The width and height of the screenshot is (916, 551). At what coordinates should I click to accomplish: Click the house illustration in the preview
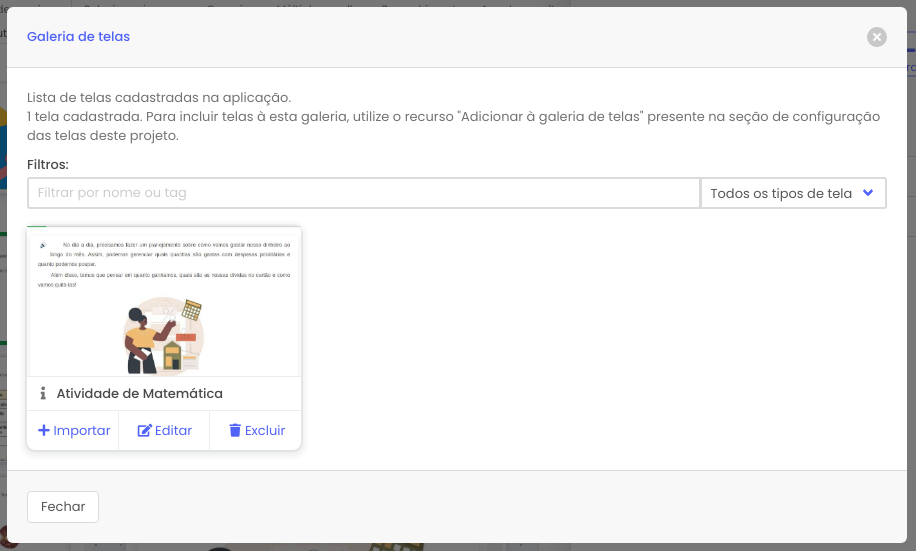(x=173, y=353)
